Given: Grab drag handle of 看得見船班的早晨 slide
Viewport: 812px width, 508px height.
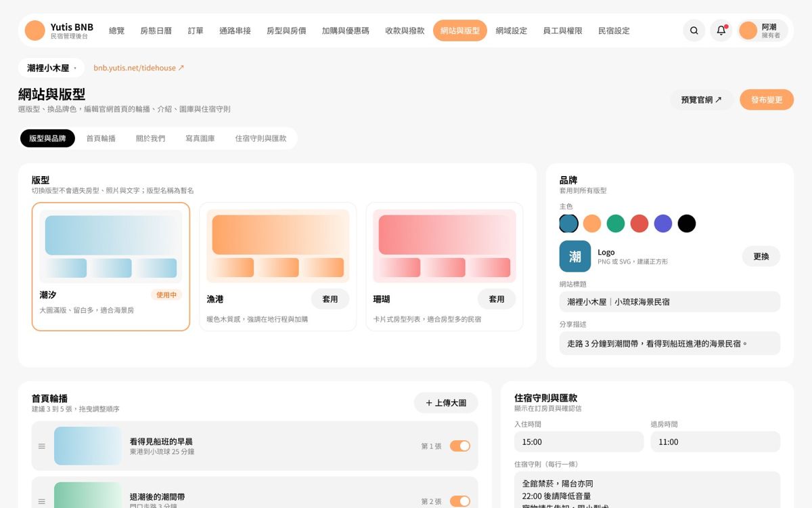Looking at the screenshot, I should pos(42,446).
